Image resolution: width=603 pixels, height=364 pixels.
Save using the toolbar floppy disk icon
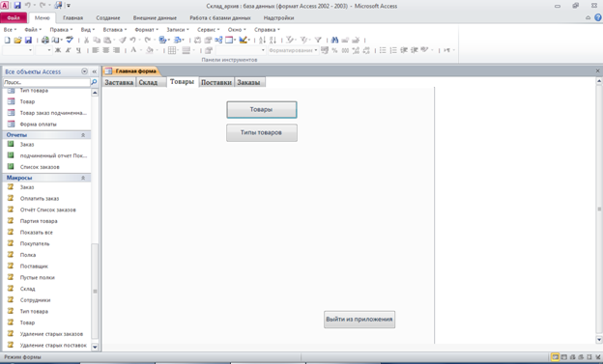tap(28, 40)
